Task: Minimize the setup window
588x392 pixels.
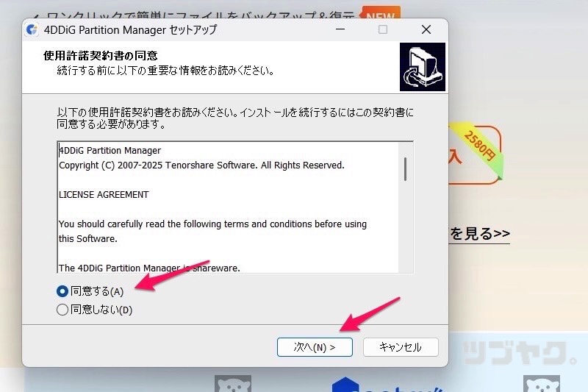Action: tap(340, 29)
